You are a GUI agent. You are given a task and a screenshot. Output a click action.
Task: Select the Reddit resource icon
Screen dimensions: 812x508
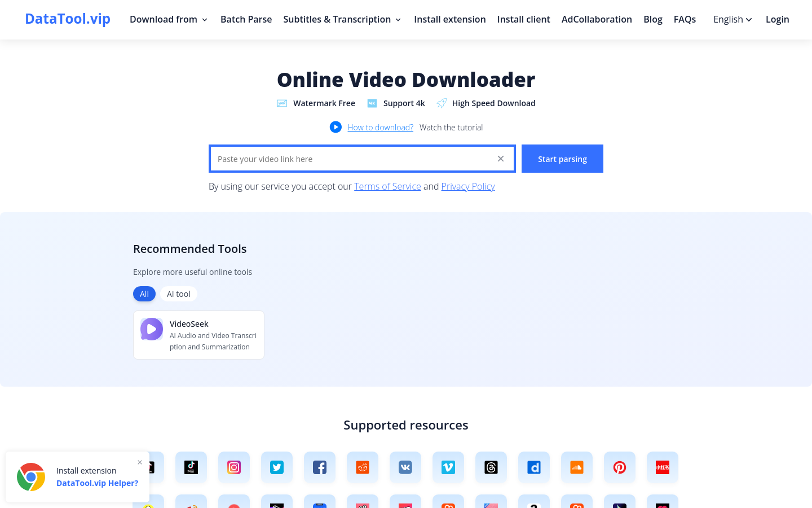(363, 467)
